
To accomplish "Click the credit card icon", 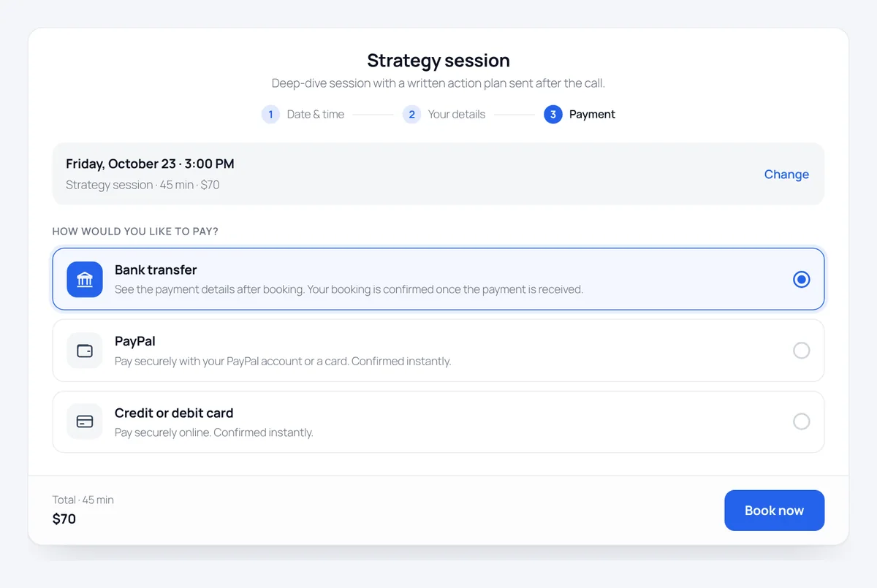I will click(x=85, y=421).
